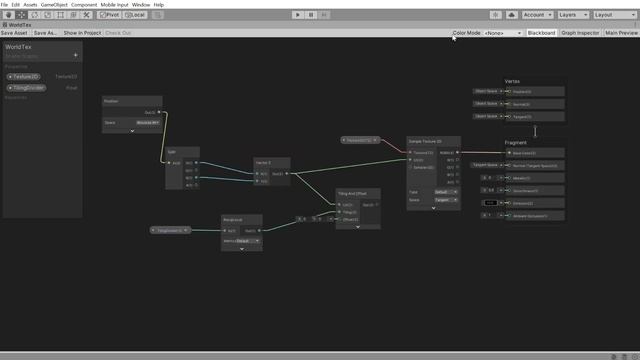640x360 pixels.
Task: Select the Scale tool in the toolbar
Action: 47,15
